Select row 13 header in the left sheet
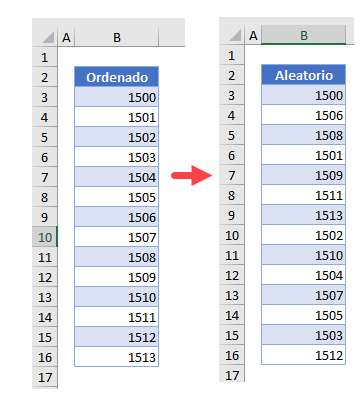 (x=45, y=297)
